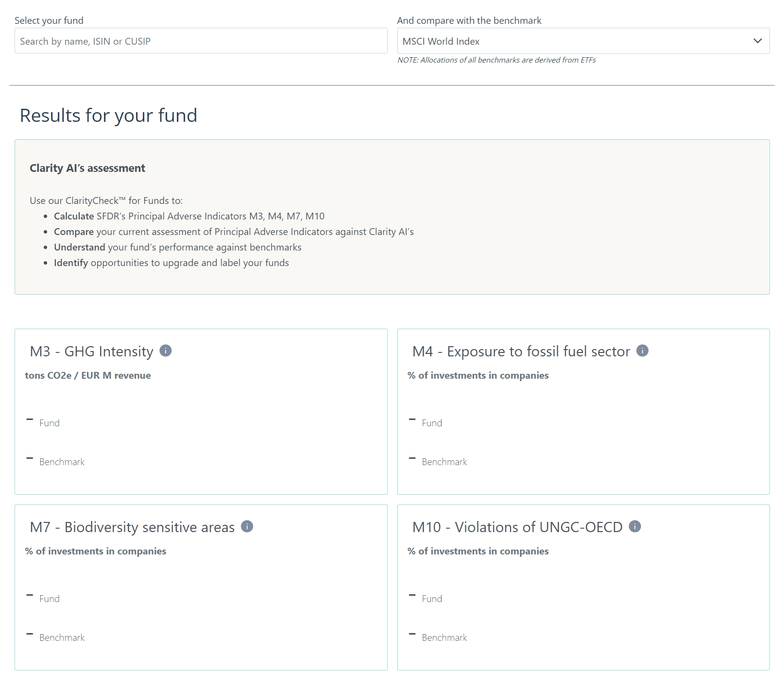
Task: Click Benchmark label in the M4 card
Action: [x=444, y=462]
